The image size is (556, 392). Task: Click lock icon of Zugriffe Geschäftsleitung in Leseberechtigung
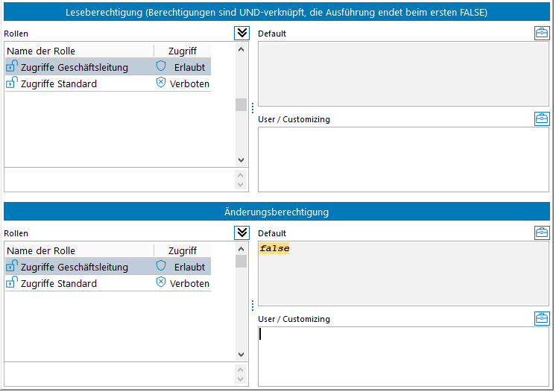point(12,66)
